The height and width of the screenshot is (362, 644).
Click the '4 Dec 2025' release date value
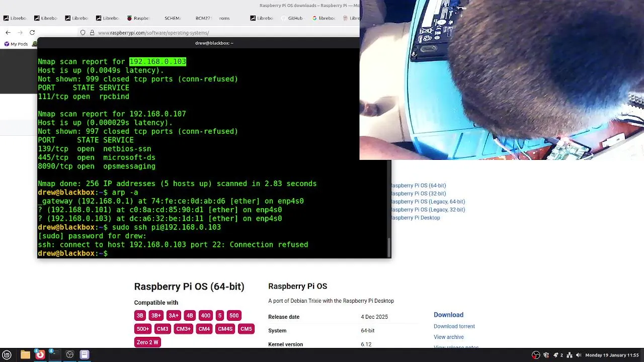[374, 317]
